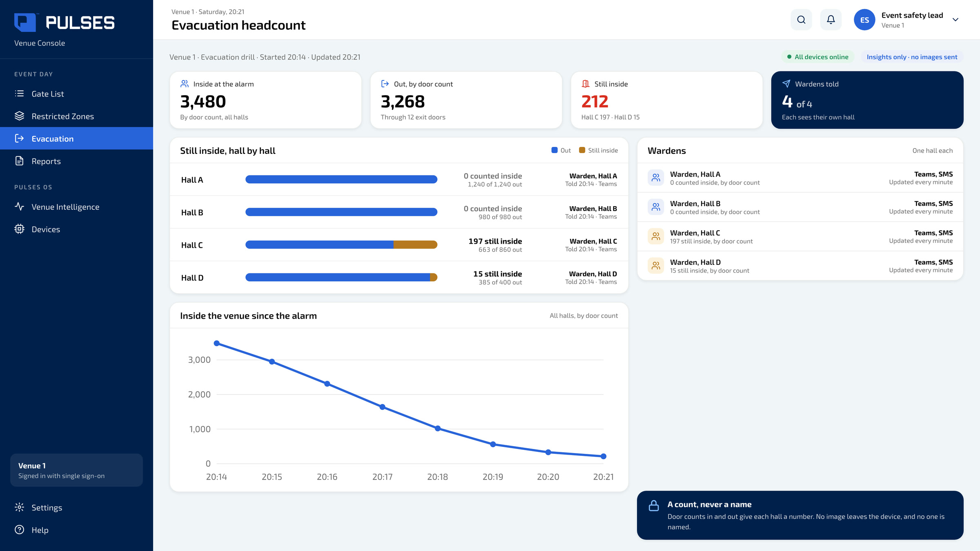This screenshot has height=551, width=980.
Task: Click the Settings gear icon
Action: tap(19, 507)
